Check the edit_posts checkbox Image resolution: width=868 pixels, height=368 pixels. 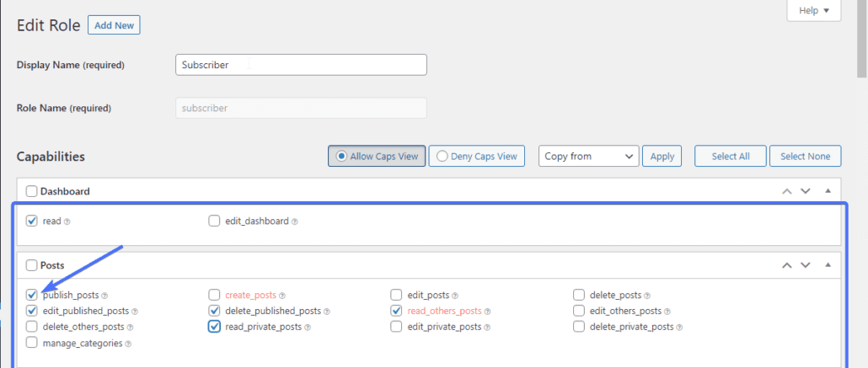click(x=396, y=295)
